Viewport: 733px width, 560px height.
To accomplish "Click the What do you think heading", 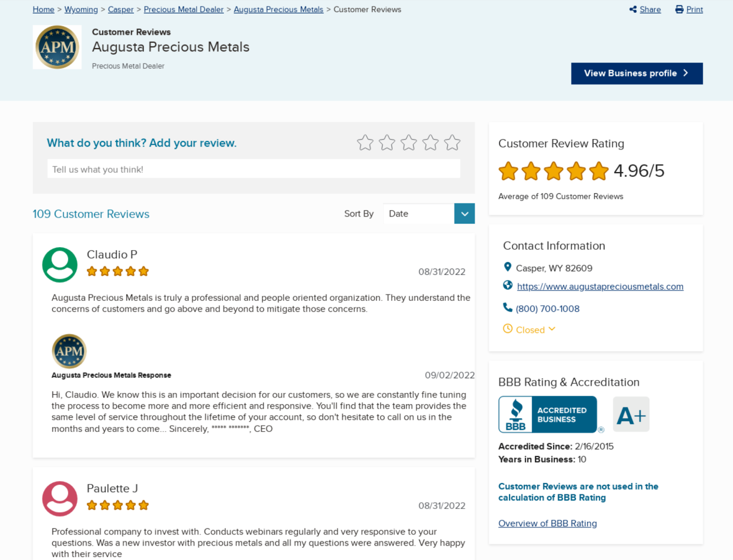I will 142,143.
